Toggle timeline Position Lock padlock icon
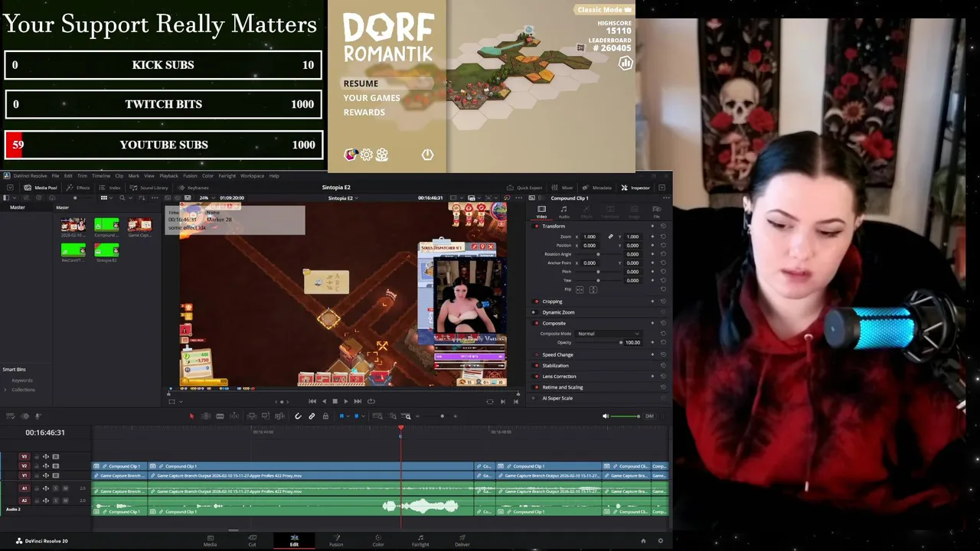The image size is (980, 551). (x=325, y=416)
